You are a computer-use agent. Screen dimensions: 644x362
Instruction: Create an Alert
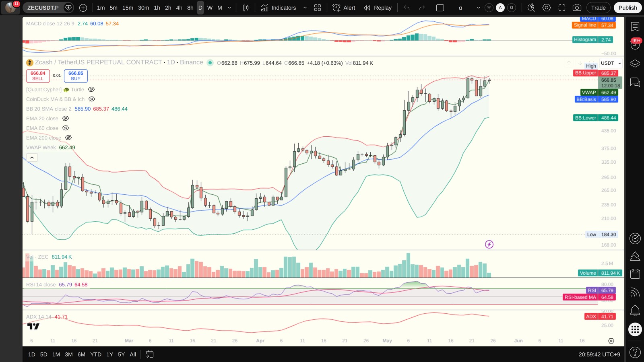[344, 8]
